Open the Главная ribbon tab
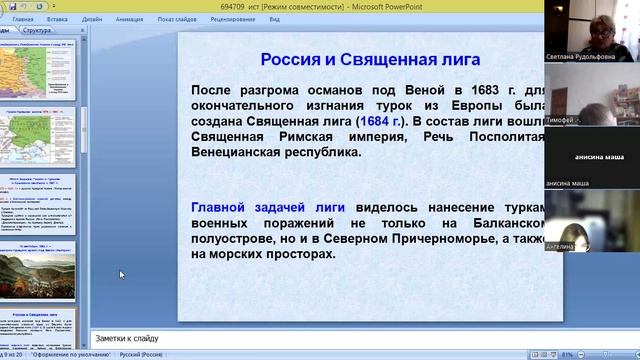 [23, 19]
